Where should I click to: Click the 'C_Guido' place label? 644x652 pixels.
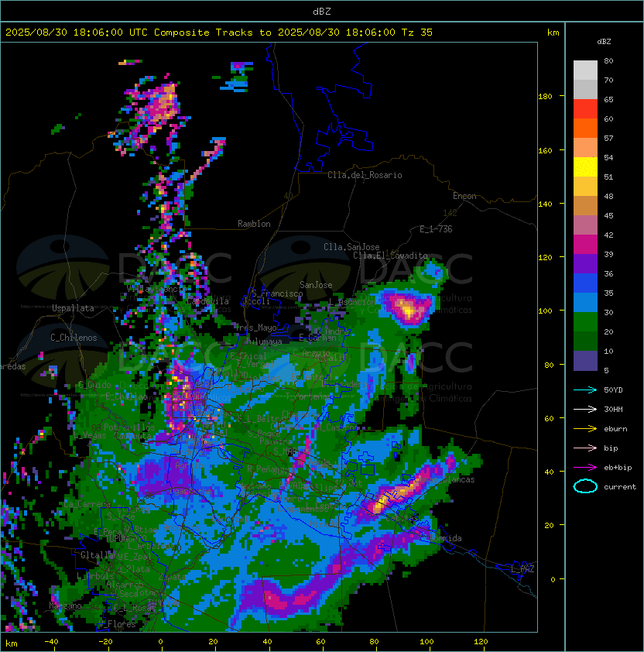(x=94, y=385)
